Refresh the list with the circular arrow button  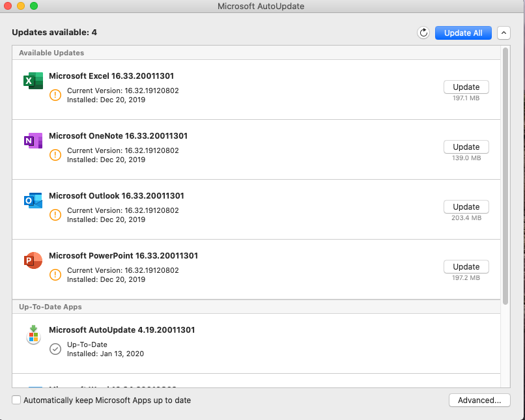point(423,33)
